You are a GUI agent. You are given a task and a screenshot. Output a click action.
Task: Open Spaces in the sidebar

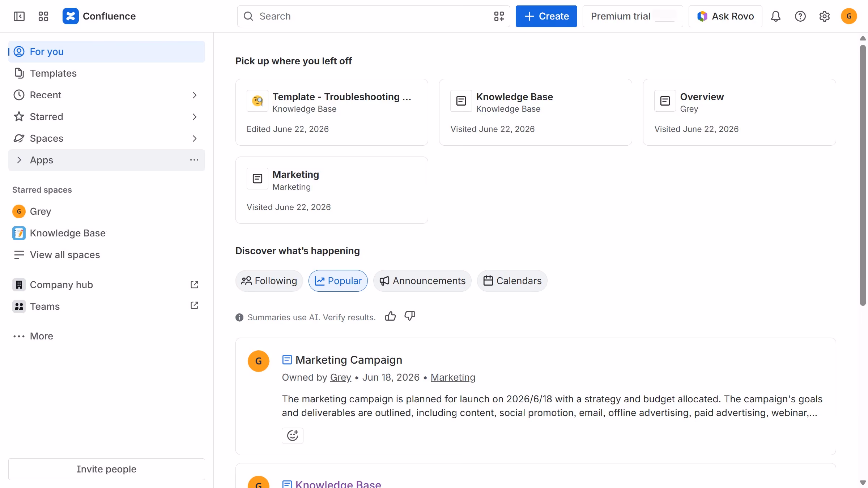107,138
